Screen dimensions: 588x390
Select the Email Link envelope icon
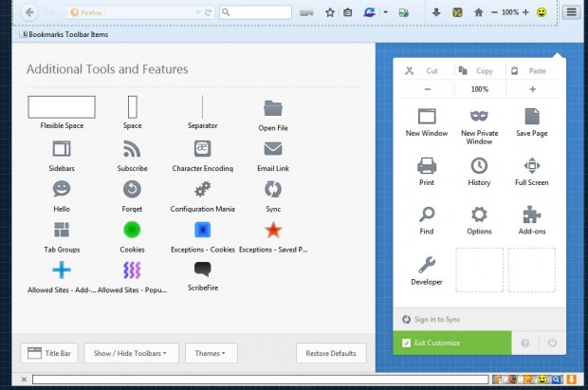click(273, 149)
